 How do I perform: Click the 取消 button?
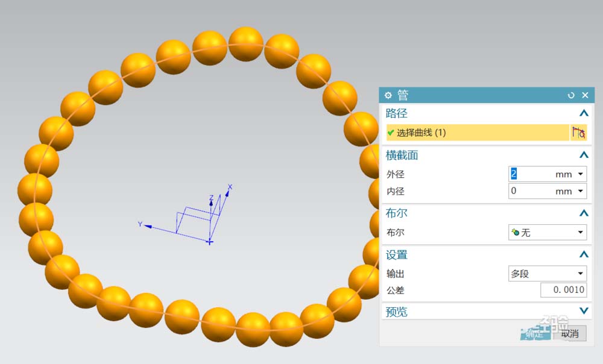click(x=570, y=334)
